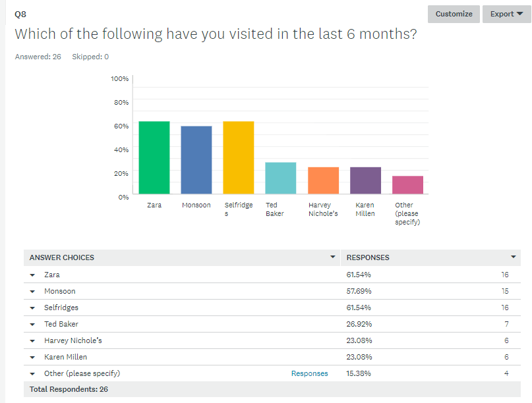
Task: Expand the Zara answer row
Action: (x=32, y=275)
